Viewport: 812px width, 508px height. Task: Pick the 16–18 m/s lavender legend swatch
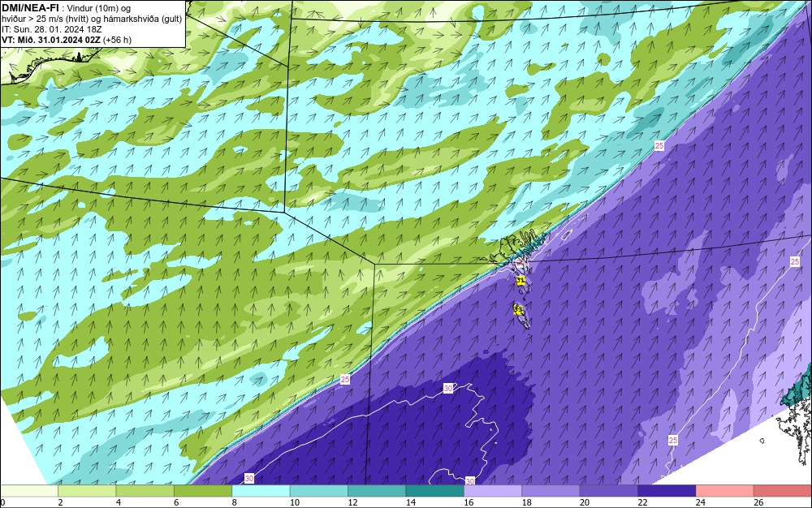493,491
